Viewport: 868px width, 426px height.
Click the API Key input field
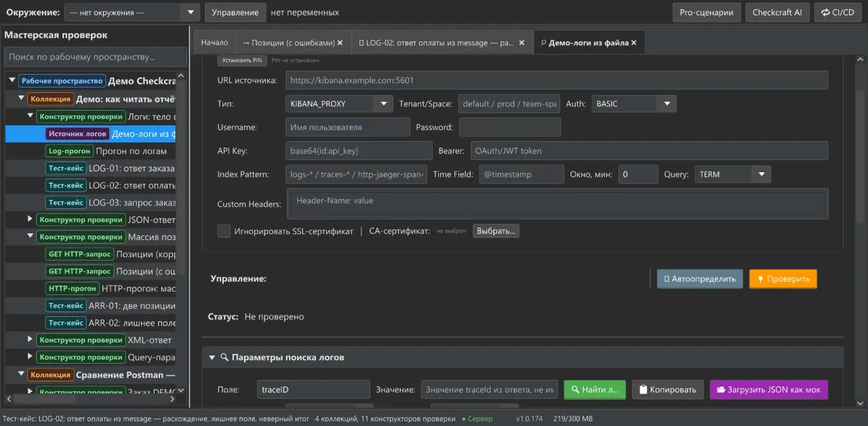[x=359, y=151]
